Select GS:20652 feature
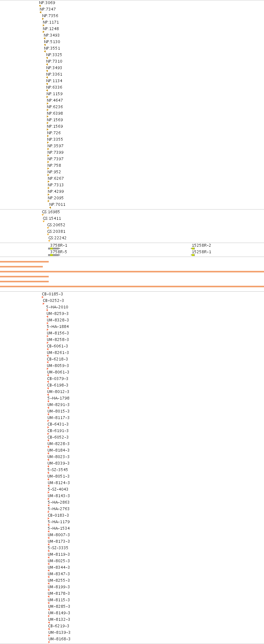The height and width of the screenshot is (644, 264). (x=56, y=225)
